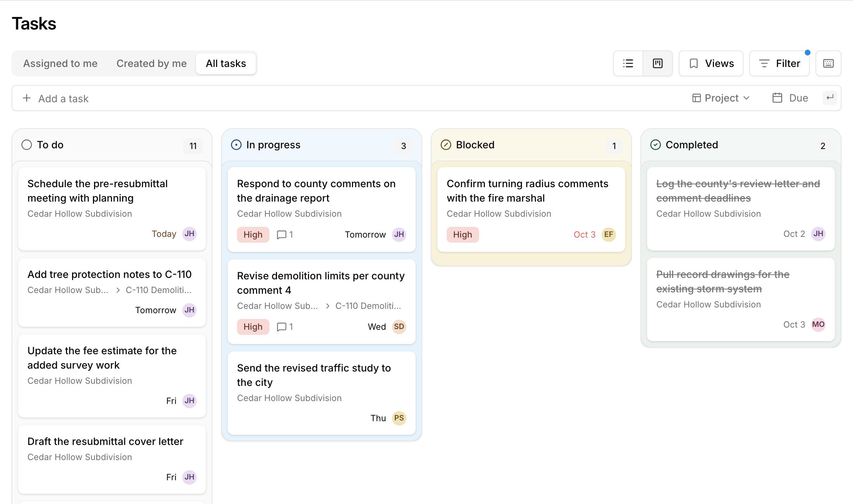The width and height of the screenshot is (853, 504).
Task: Switch to list view icon
Action: (628, 63)
